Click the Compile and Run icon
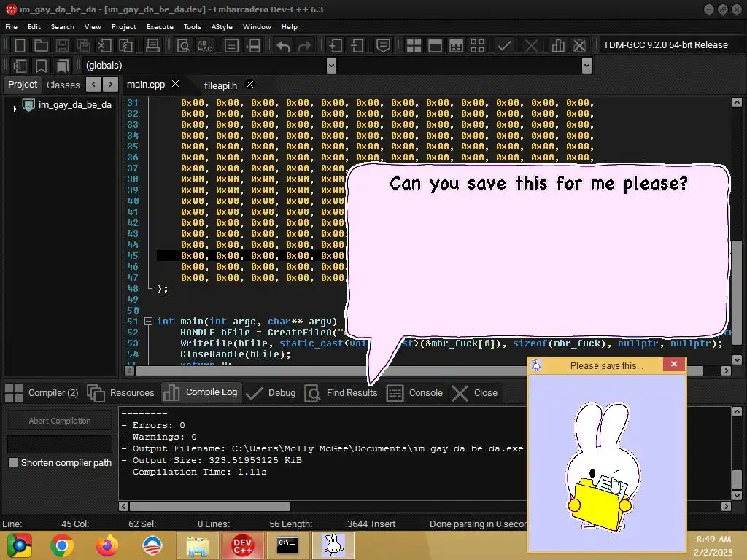747x560 pixels. [456, 46]
